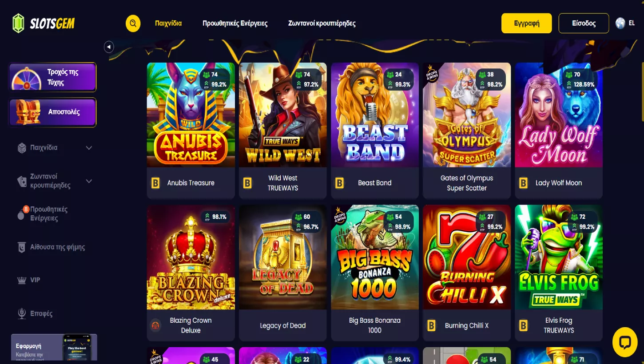Expand the Παιχνίδια sidebar chevron
Viewport: 644px width, 364px height.
pyautogui.click(x=89, y=148)
